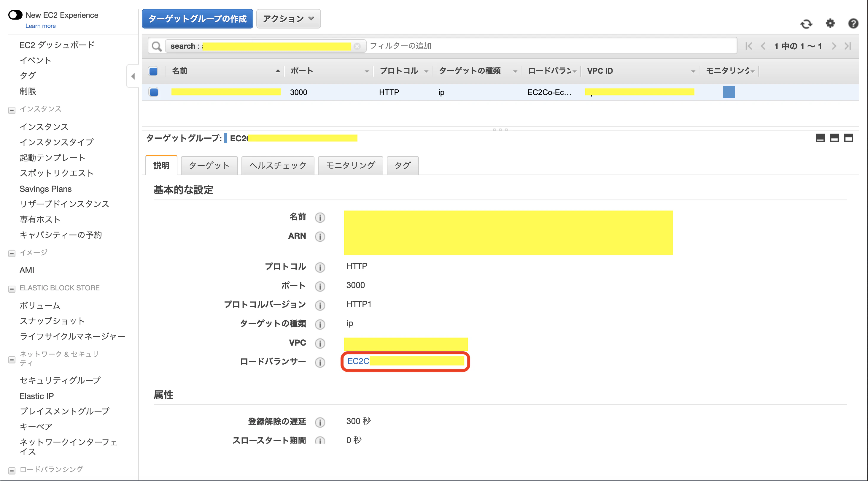The image size is (868, 481).
Task: Collapse the イメージ sidebar section
Action: (12, 253)
